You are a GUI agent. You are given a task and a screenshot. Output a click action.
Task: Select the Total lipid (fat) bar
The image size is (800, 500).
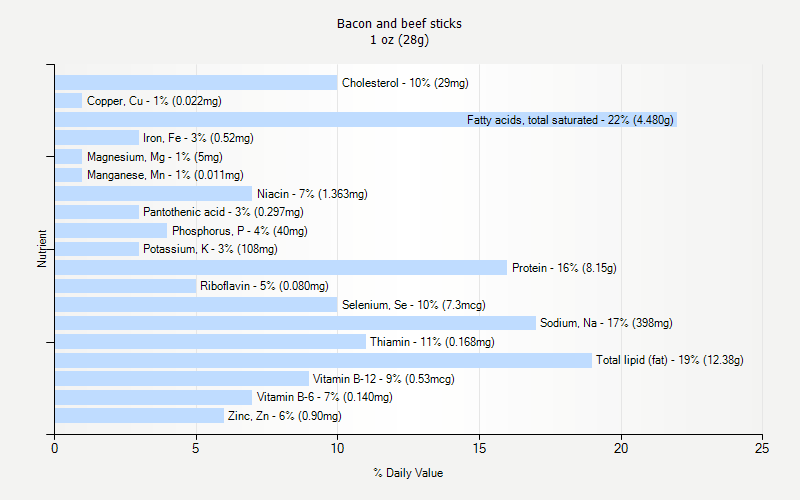[x=323, y=360]
